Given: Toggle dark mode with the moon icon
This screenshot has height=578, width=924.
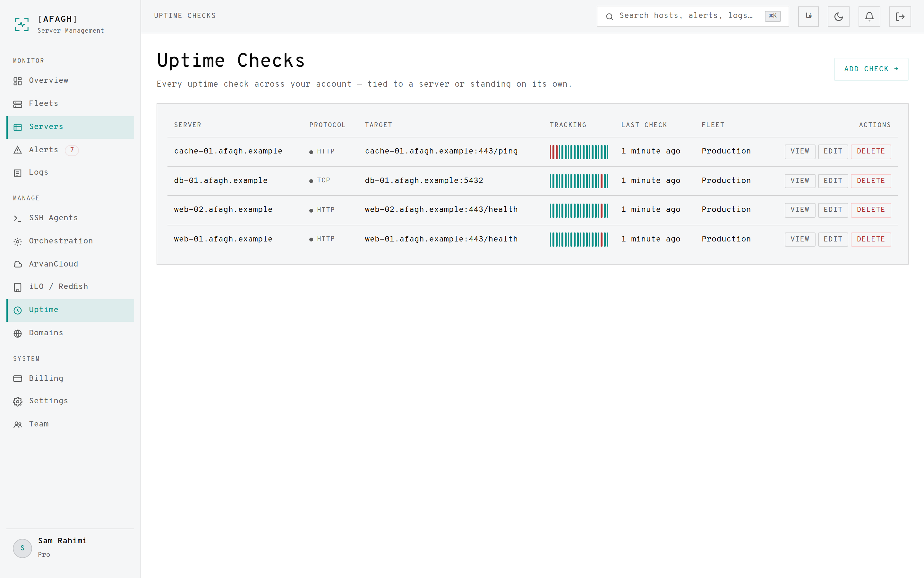Looking at the screenshot, I should pyautogui.click(x=838, y=16).
